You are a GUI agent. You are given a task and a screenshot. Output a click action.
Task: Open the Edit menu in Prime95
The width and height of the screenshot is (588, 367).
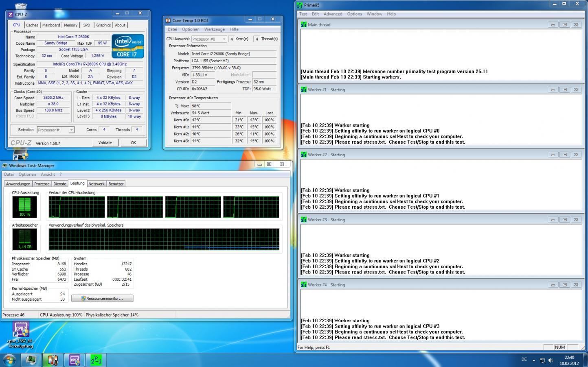tap(316, 14)
